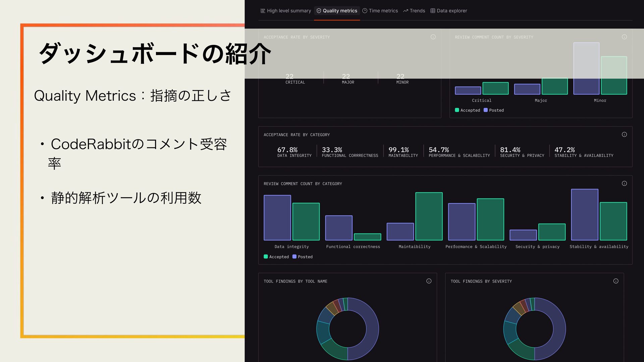Click the clock icon on Time metrics tab
This screenshot has height=362, width=644.
(365, 11)
